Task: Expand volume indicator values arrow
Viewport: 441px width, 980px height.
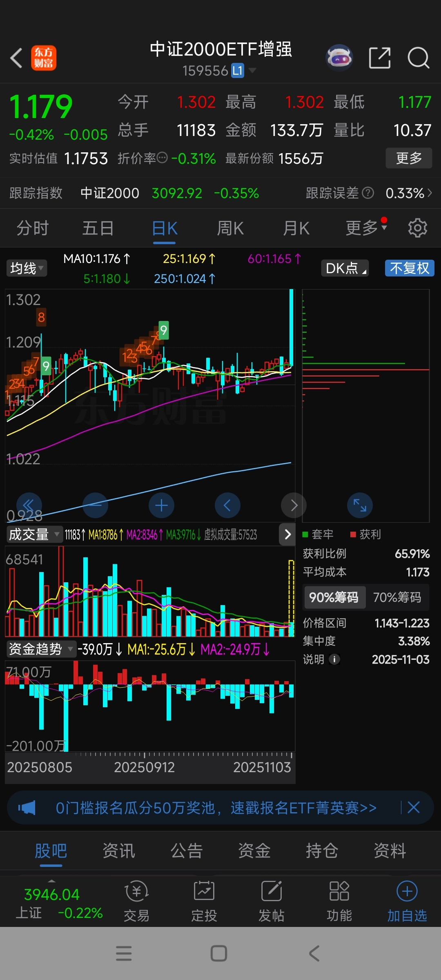Action: click(287, 534)
